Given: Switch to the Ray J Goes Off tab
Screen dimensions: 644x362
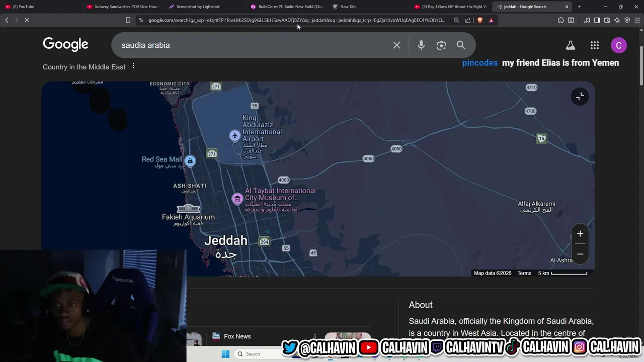Looking at the screenshot, I should tap(450, 7).
